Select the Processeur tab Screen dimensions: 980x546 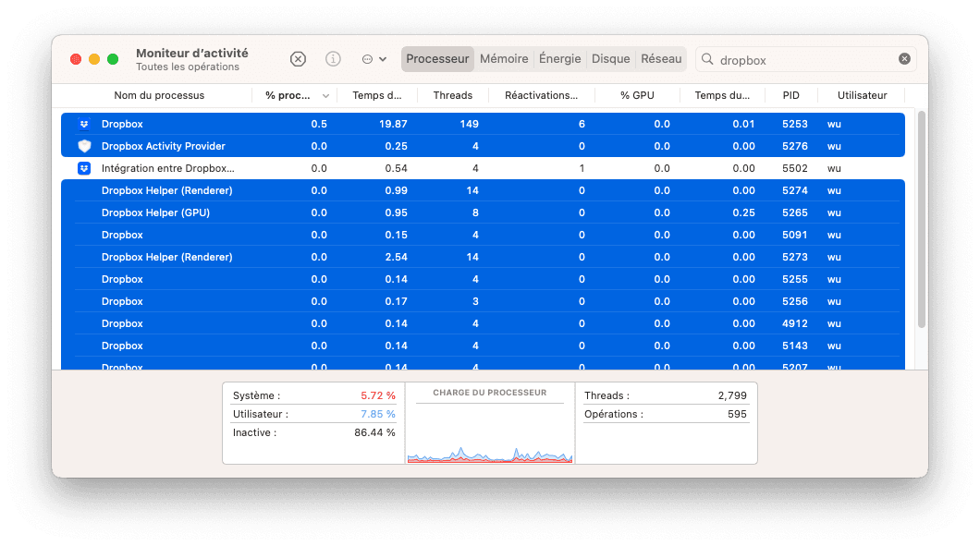[x=437, y=58]
